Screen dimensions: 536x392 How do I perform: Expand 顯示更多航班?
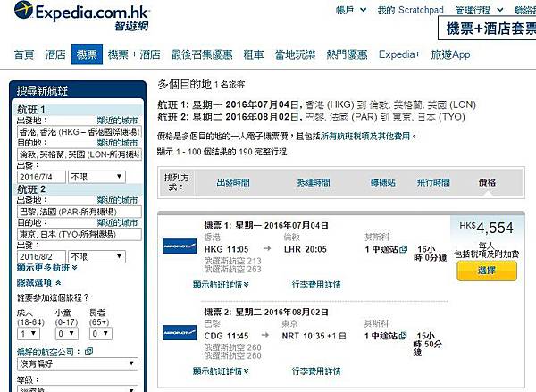[47, 268]
